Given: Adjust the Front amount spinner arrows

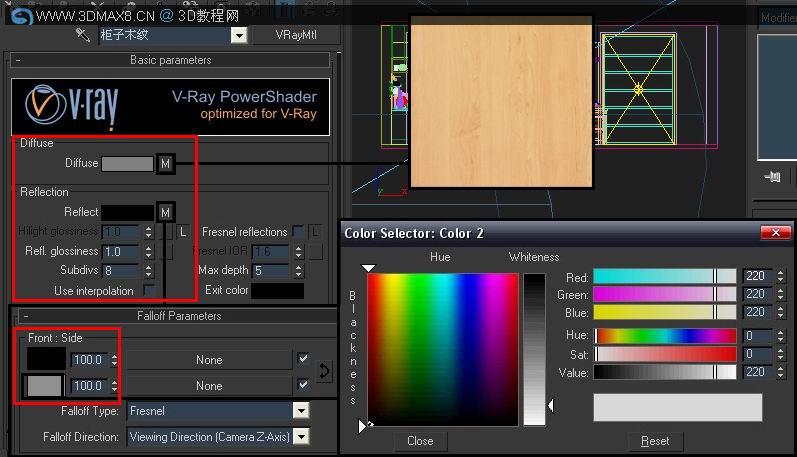Looking at the screenshot, I should (x=114, y=360).
